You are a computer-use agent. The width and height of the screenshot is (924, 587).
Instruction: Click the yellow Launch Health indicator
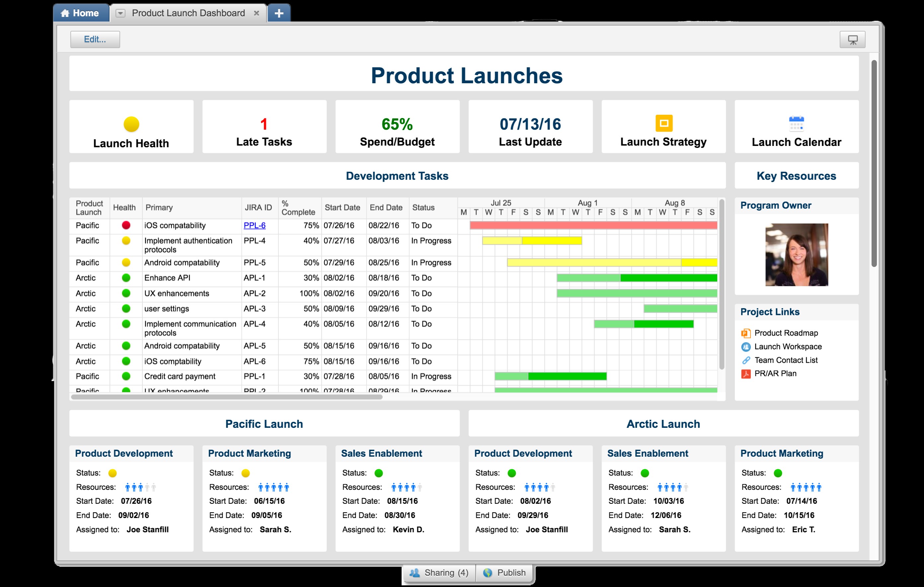pyautogui.click(x=131, y=124)
